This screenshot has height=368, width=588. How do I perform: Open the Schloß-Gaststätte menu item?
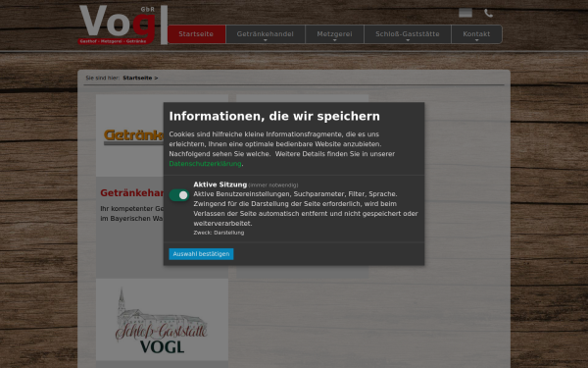pyautogui.click(x=408, y=34)
